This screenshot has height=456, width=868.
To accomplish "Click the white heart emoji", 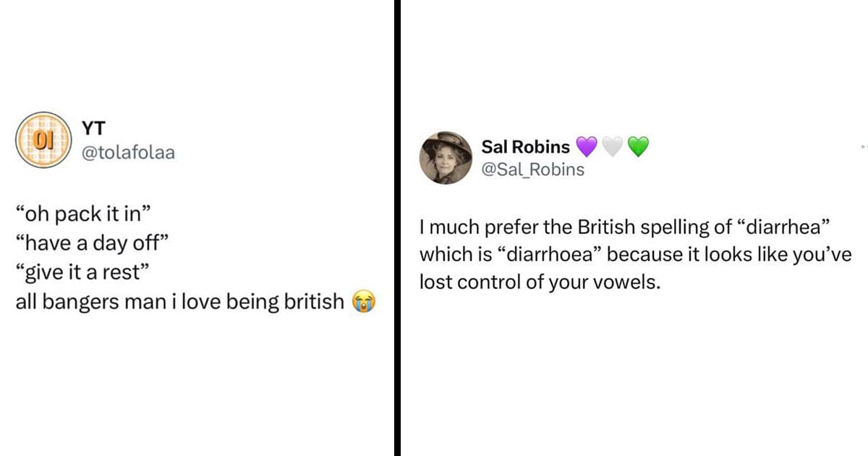I will coord(612,147).
